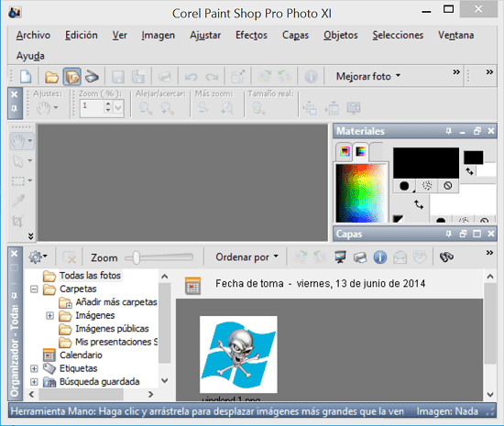Viewport: 504px width, 426px height.
Task: Expand the Etiquetas node
Action: coord(34,368)
